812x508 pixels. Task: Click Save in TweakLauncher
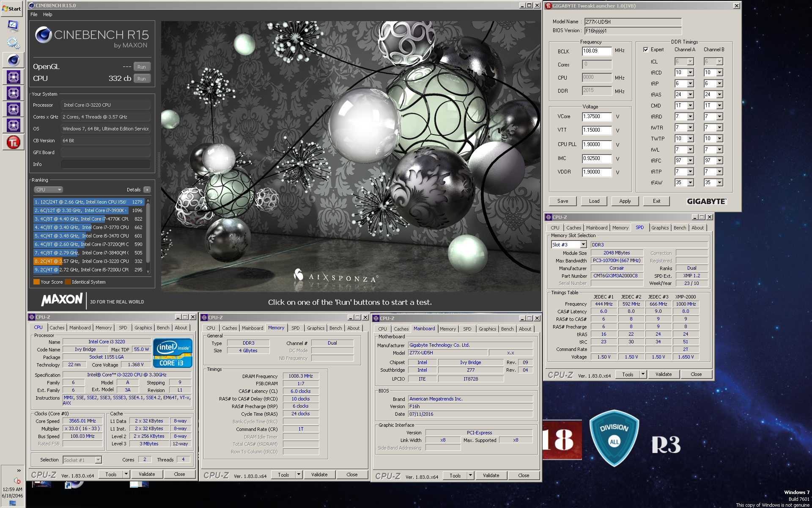(562, 201)
